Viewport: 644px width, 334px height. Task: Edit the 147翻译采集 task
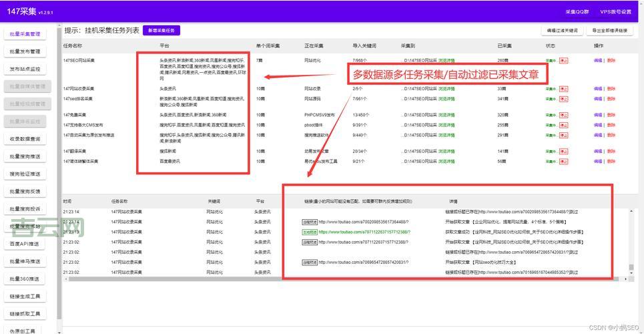[597, 152]
